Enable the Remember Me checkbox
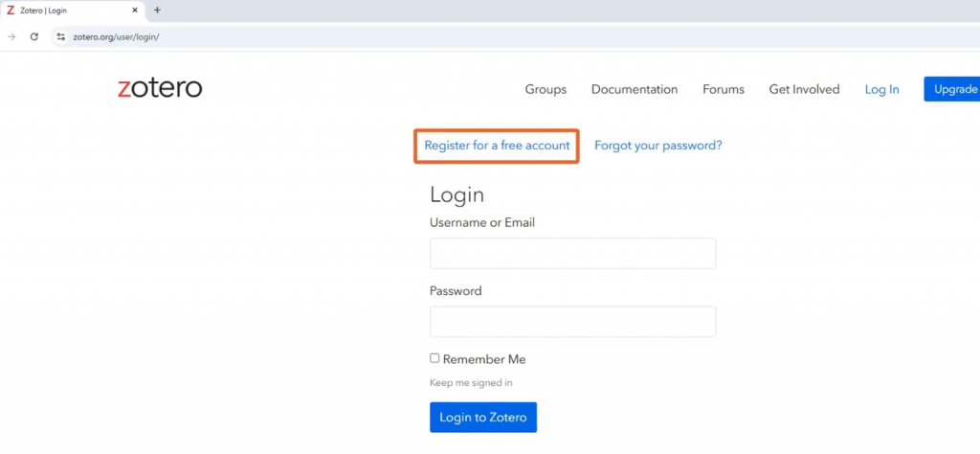 (x=434, y=358)
